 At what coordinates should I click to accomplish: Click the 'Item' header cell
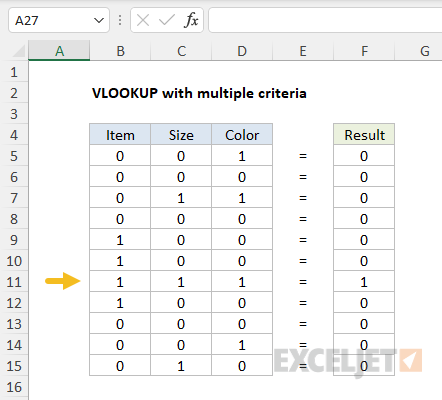pos(120,135)
